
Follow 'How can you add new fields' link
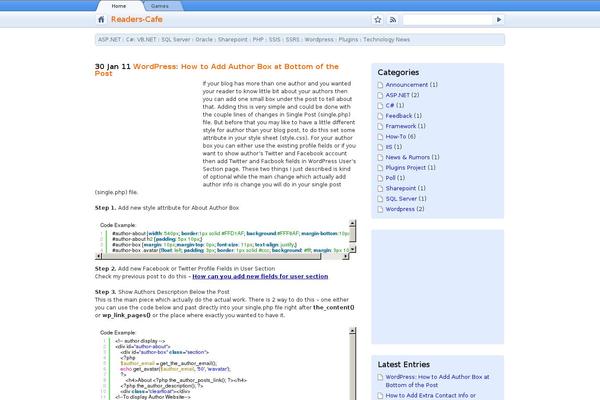pos(260,276)
